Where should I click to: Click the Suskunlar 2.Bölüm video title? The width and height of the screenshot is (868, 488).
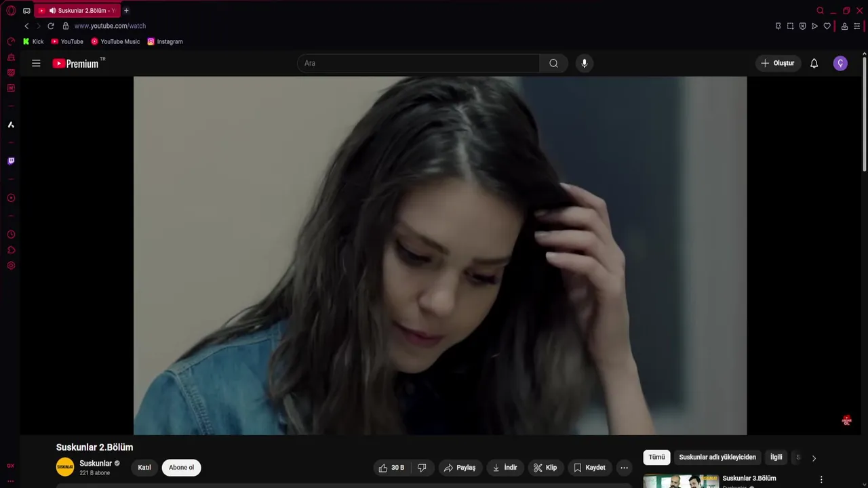(94, 447)
